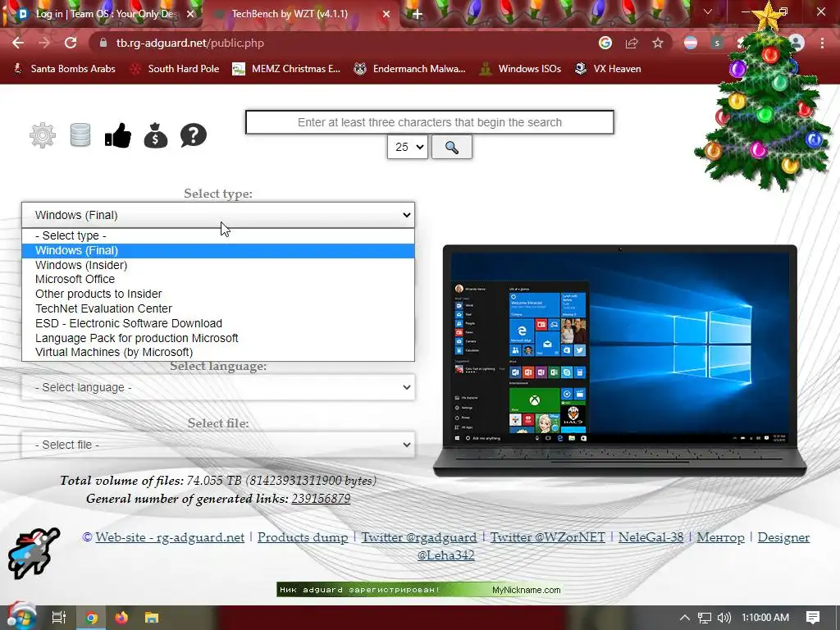Open Twitter @rgadguard link
840x630 pixels.
pyautogui.click(x=419, y=537)
